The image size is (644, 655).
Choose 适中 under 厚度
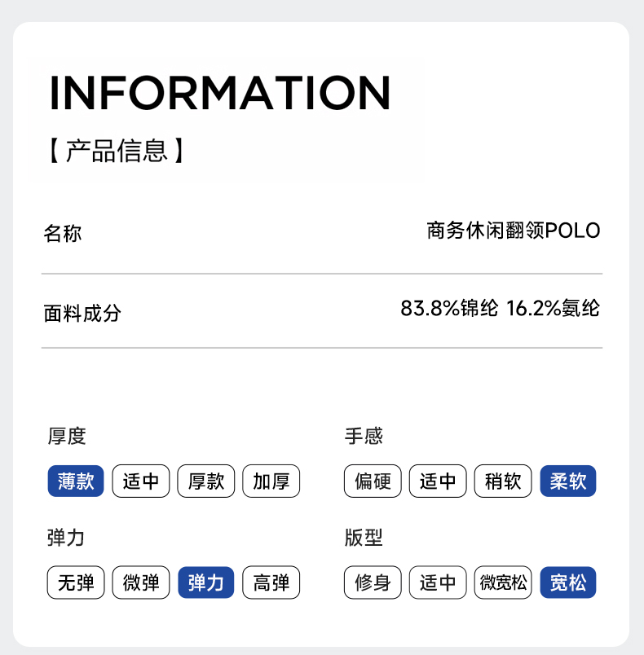141,481
